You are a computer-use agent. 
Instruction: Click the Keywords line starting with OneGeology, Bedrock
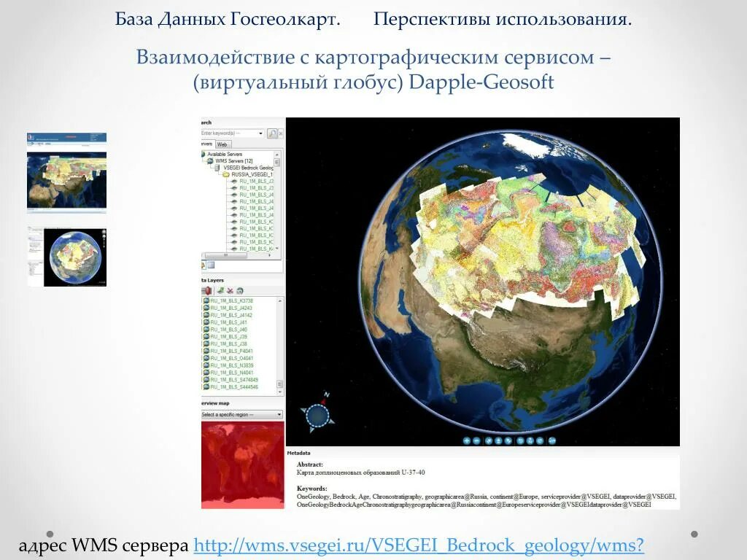(486, 497)
